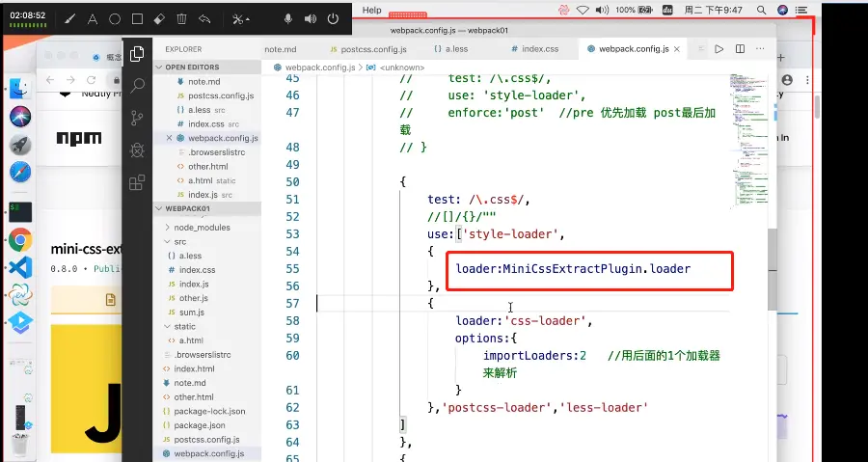Viewport: 868px width, 462px height.
Task: Click the npm logo in browser window
Action: click(x=79, y=138)
